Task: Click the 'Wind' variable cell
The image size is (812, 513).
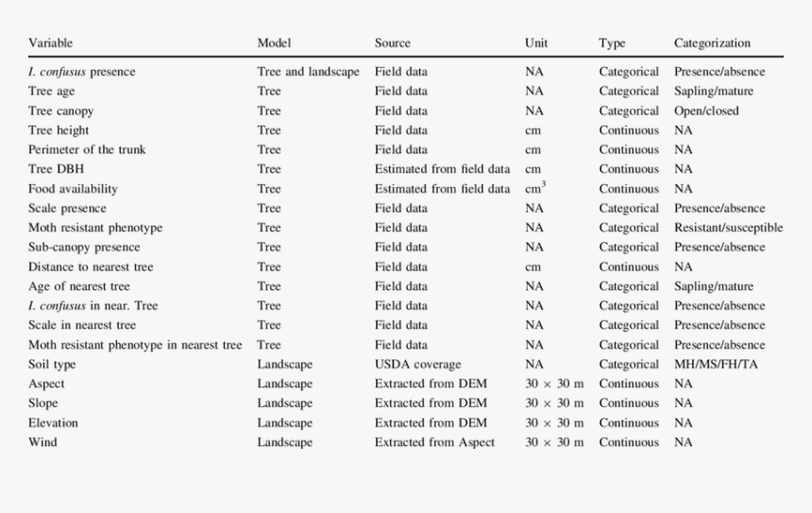Action: click(42, 442)
